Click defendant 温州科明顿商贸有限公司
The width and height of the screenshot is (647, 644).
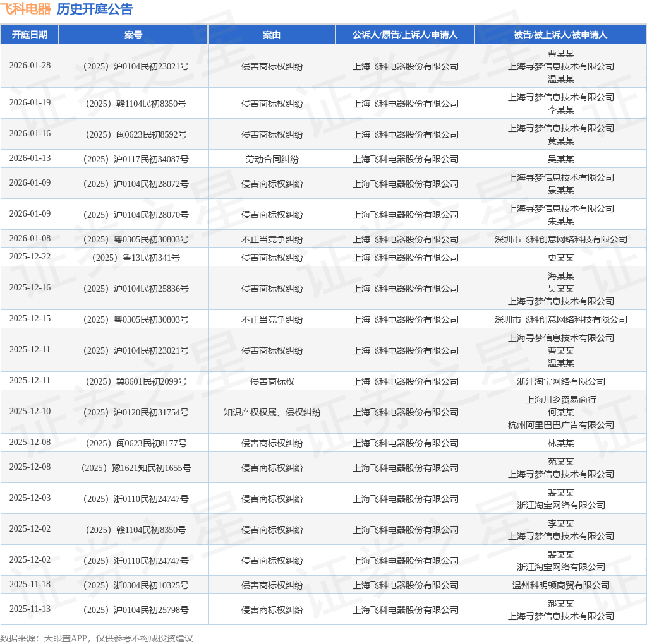pyautogui.click(x=561, y=585)
